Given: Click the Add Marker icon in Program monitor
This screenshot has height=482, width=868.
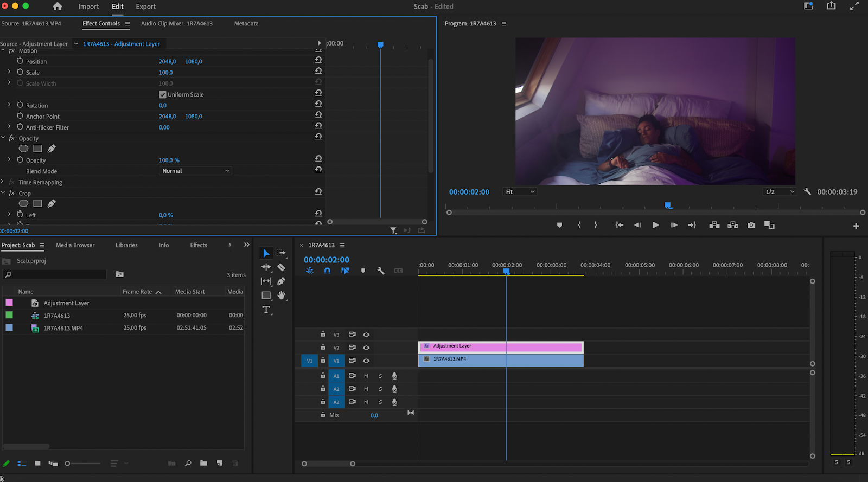Looking at the screenshot, I should click(559, 225).
